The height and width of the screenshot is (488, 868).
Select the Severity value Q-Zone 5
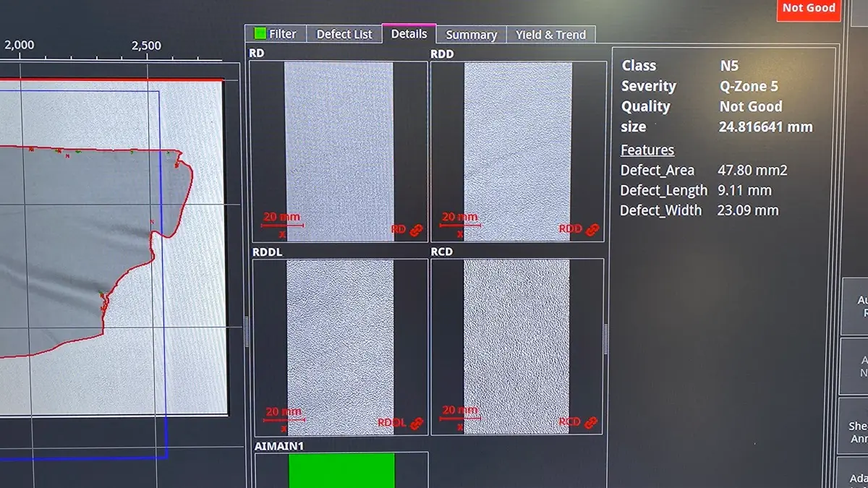(x=749, y=86)
